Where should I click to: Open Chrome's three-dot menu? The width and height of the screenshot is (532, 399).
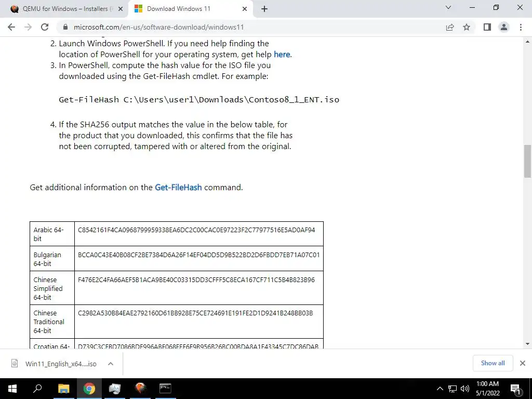click(521, 27)
